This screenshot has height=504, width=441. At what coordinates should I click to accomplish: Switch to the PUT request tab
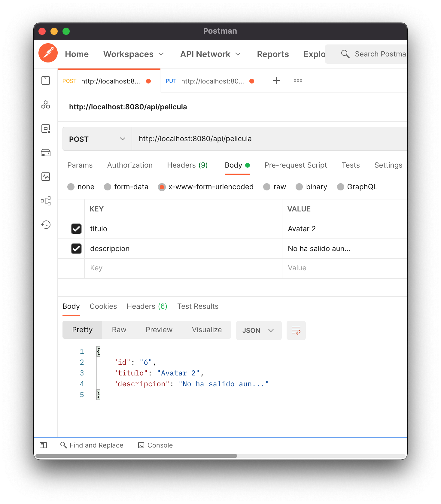[x=207, y=81]
